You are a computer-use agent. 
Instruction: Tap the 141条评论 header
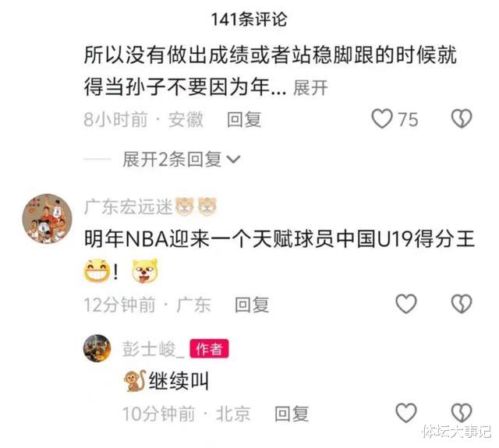click(x=249, y=19)
